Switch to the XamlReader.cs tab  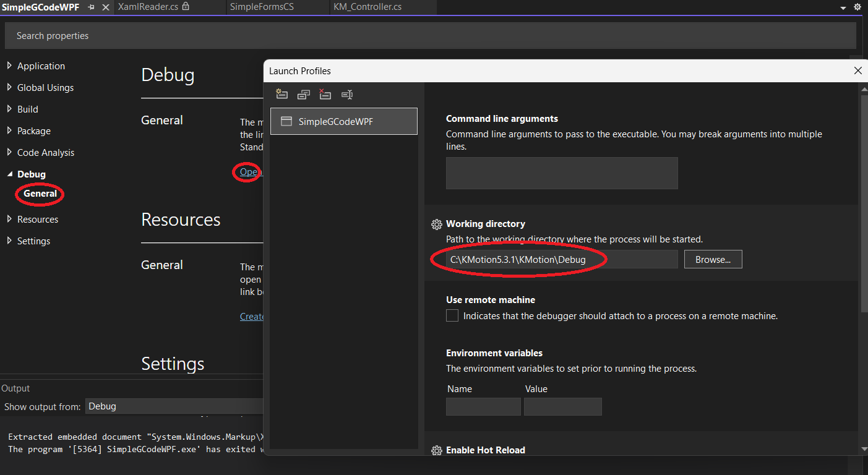coord(148,7)
